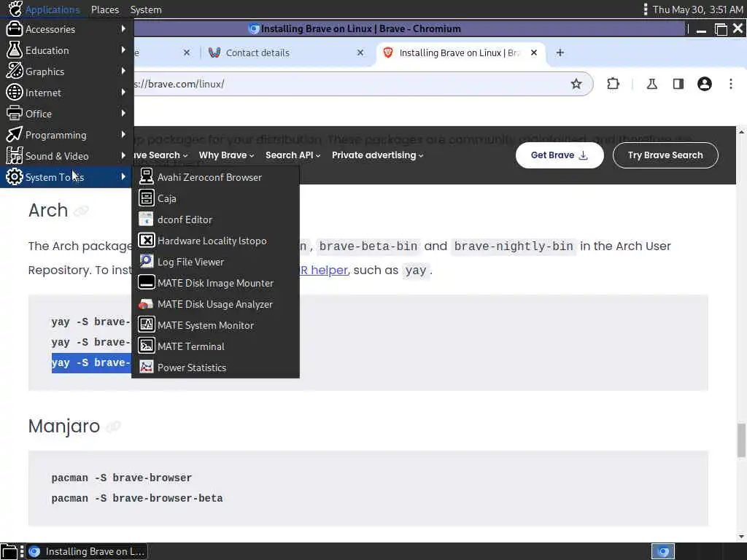Open the Private advertising dropdown

coord(377,155)
